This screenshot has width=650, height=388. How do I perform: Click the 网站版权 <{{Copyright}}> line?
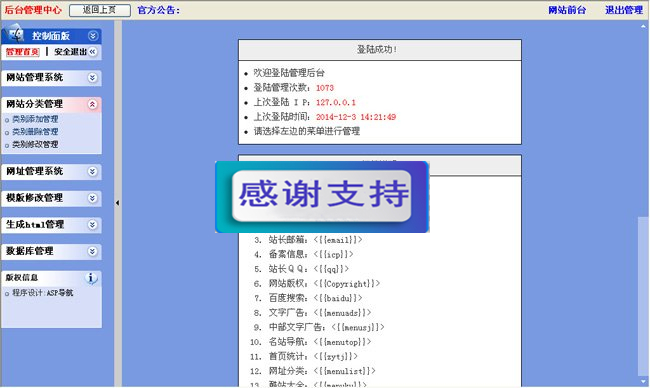(x=324, y=284)
